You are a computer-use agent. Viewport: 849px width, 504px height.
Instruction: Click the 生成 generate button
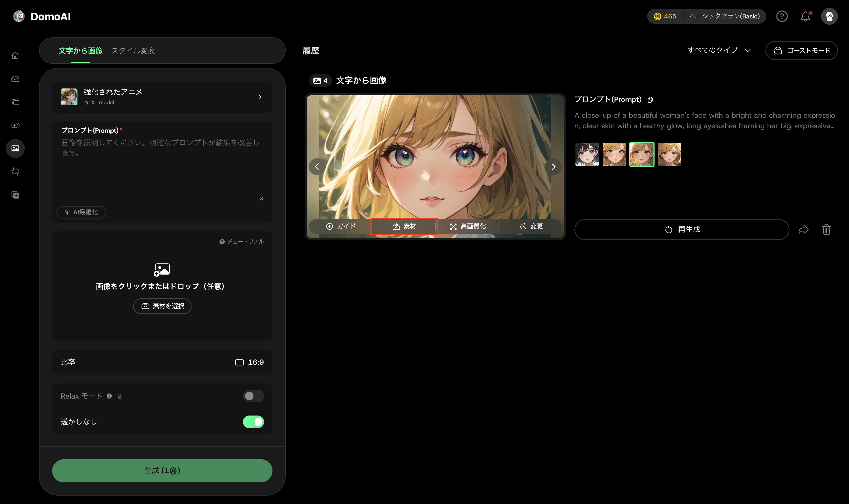point(162,470)
